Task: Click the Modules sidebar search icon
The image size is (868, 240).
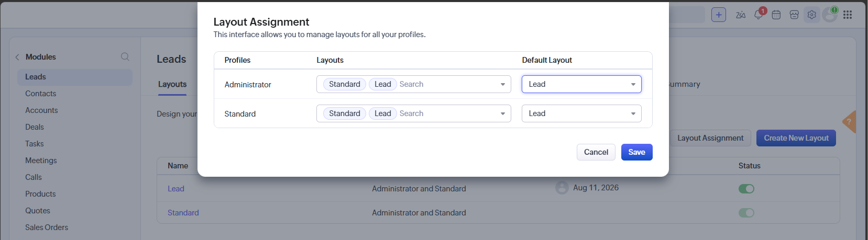Action: 125,56
